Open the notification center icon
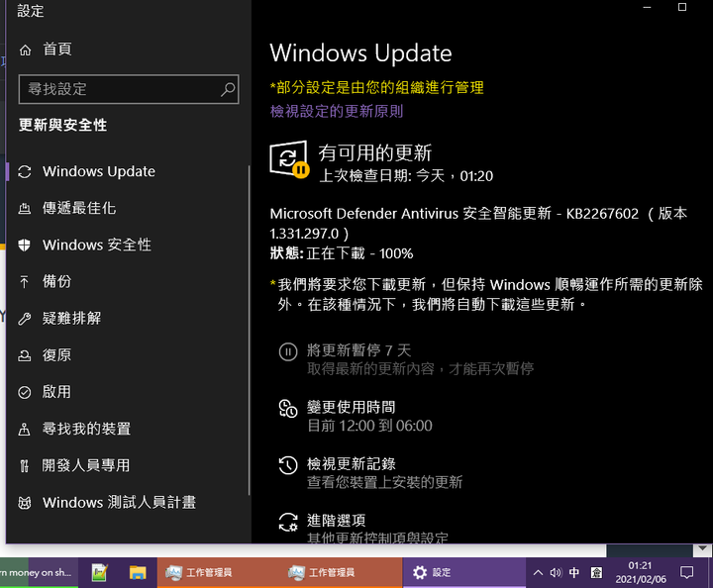 point(686,572)
